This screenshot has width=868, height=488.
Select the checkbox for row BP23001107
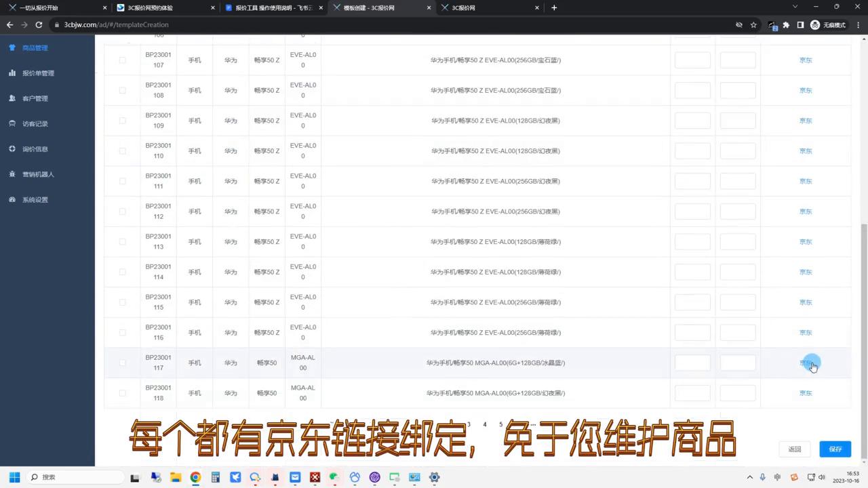coord(122,60)
